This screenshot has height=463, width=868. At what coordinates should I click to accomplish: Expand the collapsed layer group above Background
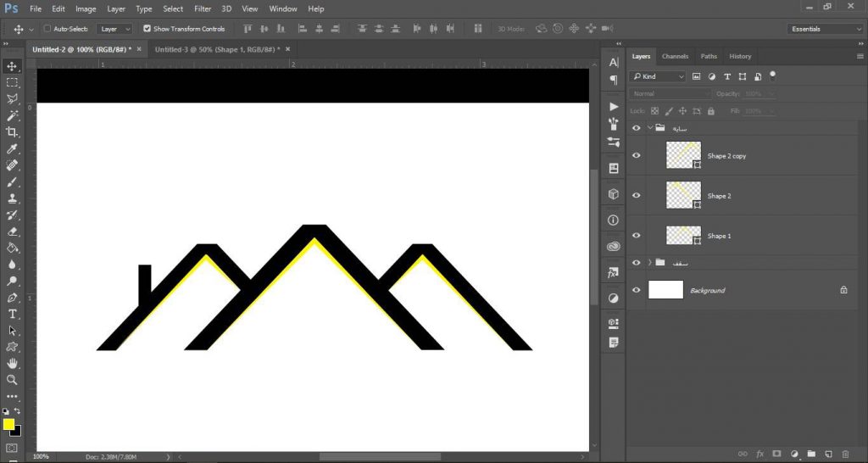(x=649, y=263)
